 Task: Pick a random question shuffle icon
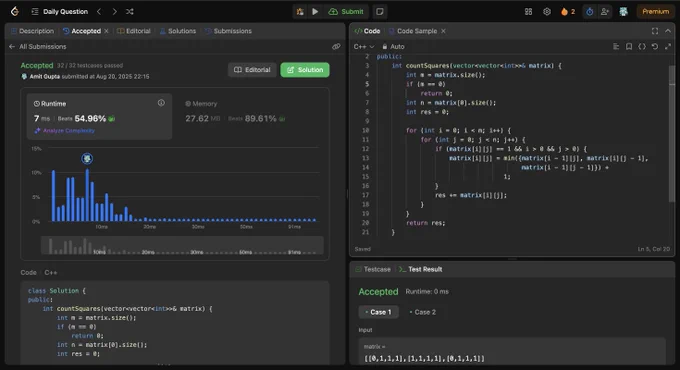130,12
